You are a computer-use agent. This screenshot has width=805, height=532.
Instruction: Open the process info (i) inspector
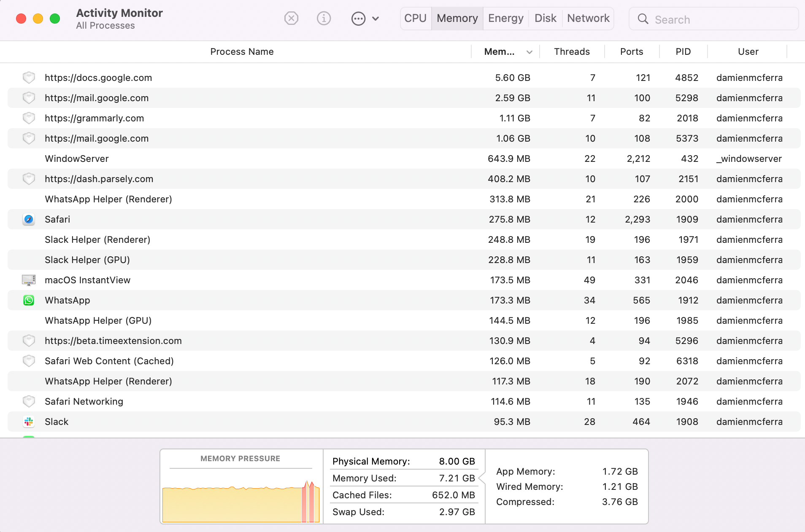(324, 19)
